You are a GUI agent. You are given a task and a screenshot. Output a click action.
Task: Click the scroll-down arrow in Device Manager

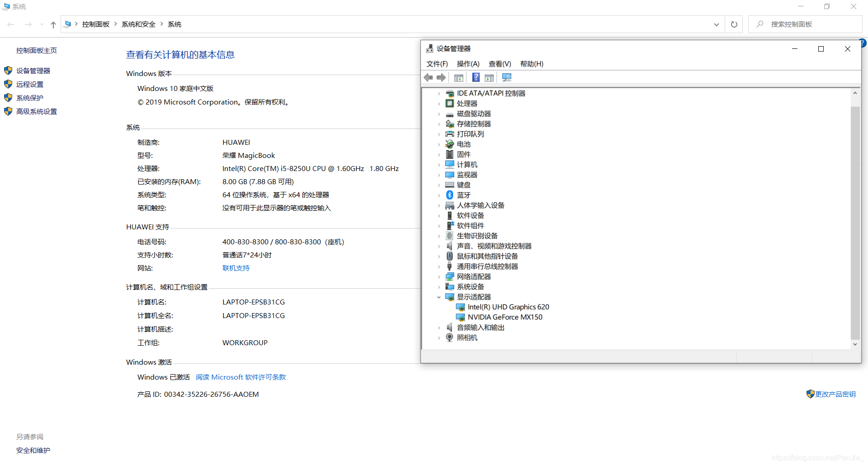click(x=855, y=344)
